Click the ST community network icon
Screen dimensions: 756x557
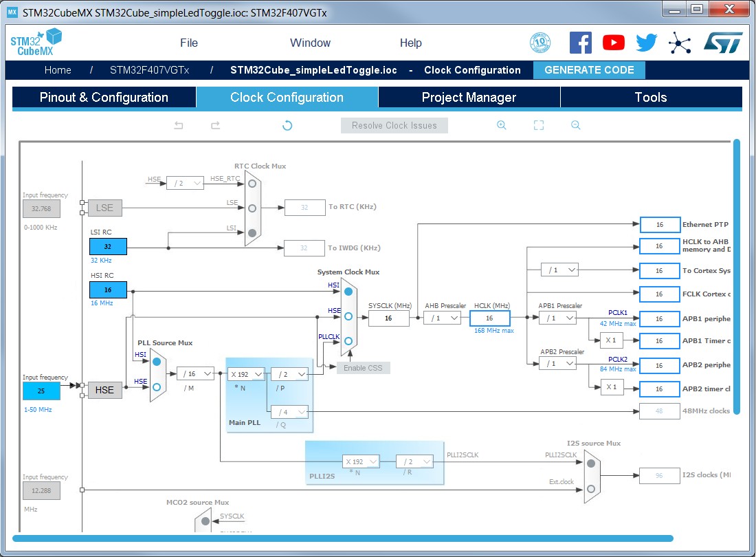pos(679,43)
